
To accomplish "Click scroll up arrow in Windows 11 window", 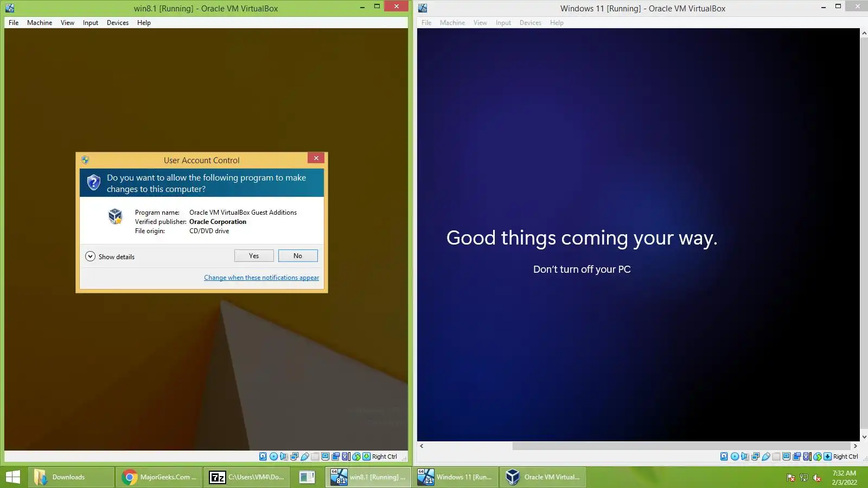I will 864,33.
